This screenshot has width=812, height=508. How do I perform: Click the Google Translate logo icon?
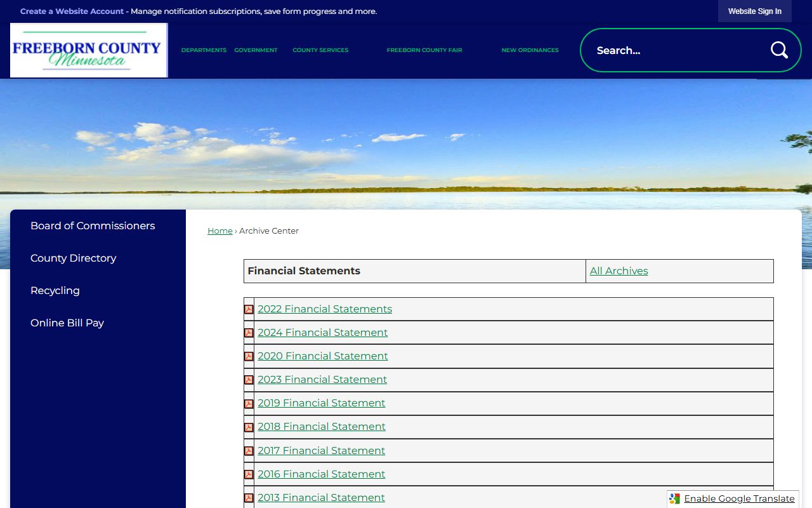click(674, 498)
